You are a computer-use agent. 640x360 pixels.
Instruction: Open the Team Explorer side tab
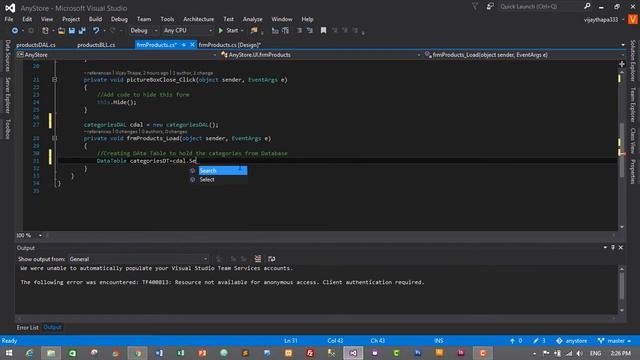pos(633,104)
